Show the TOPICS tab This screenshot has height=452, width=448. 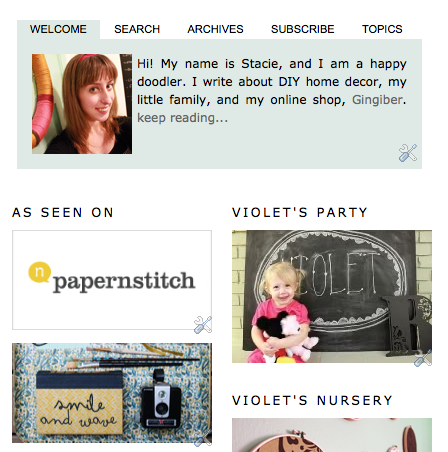pyautogui.click(x=382, y=29)
